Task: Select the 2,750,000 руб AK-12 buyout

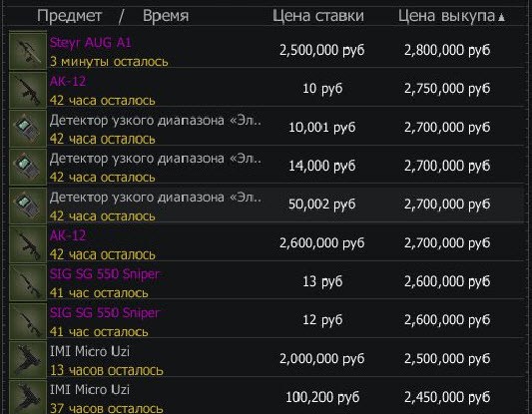Action: (447, 89)
